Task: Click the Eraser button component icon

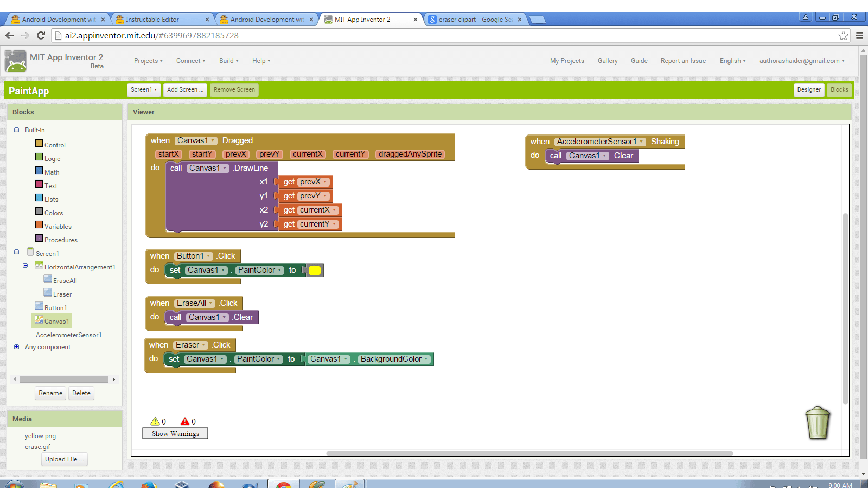Action: click(48, 293)
